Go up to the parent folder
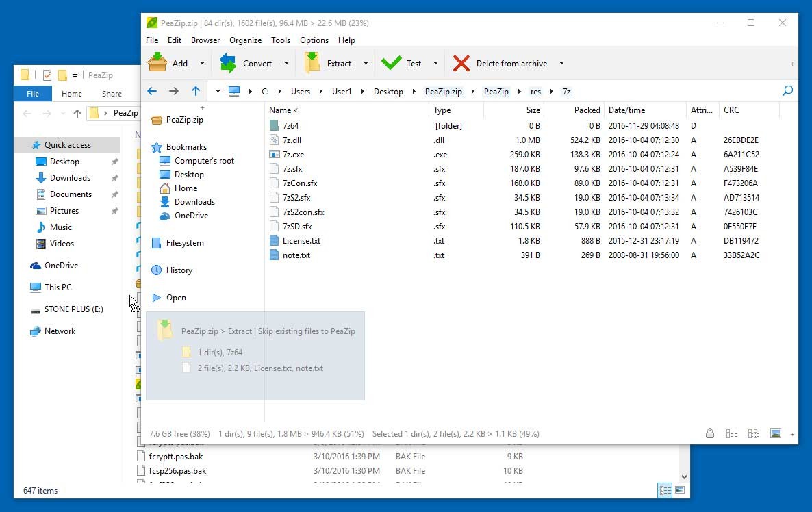The width and height of the screenshot is (812, 512). [x=196, y=90]
